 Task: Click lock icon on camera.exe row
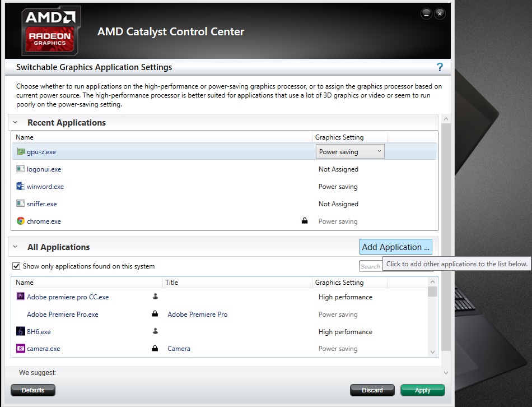pos(155,348)
